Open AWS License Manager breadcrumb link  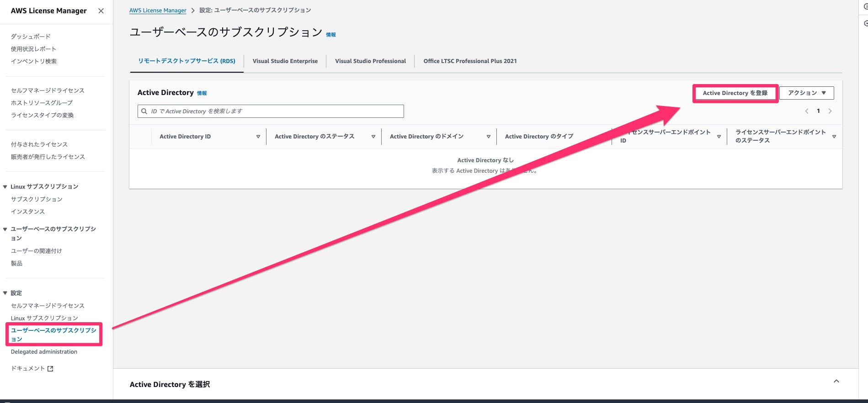coord(158,10)
